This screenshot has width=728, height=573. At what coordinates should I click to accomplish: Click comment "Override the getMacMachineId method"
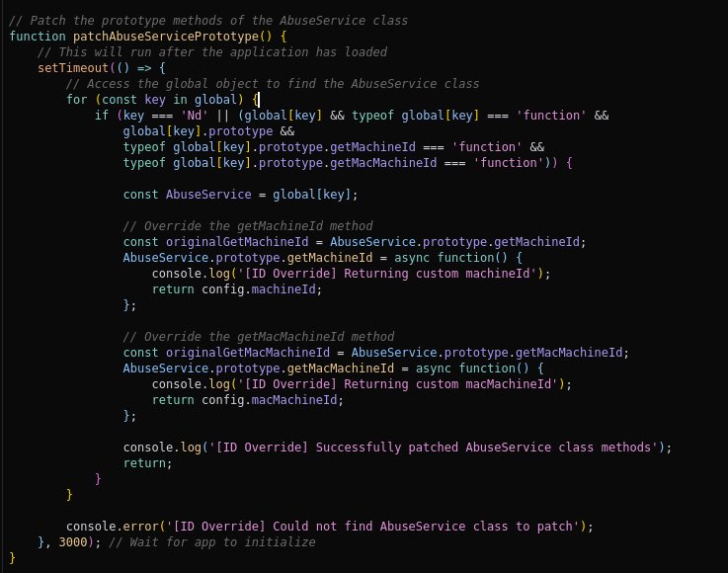(259, 336)
